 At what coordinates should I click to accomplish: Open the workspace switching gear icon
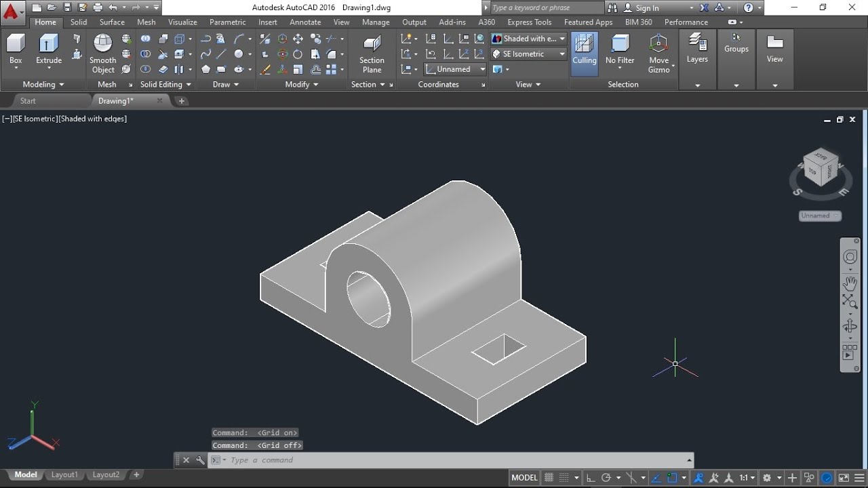click(x=767, y=478)
